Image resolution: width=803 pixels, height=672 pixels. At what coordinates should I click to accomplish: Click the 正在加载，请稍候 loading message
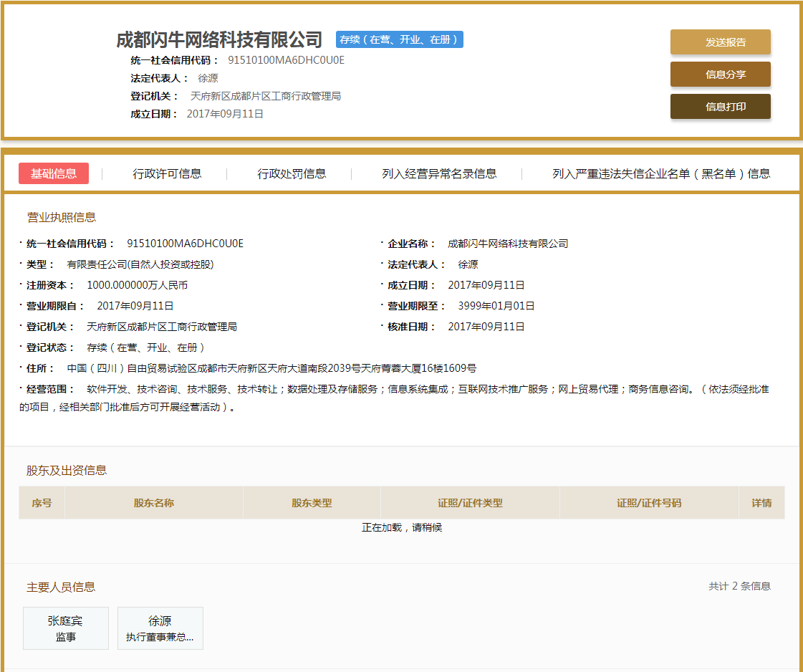[402, 528]
